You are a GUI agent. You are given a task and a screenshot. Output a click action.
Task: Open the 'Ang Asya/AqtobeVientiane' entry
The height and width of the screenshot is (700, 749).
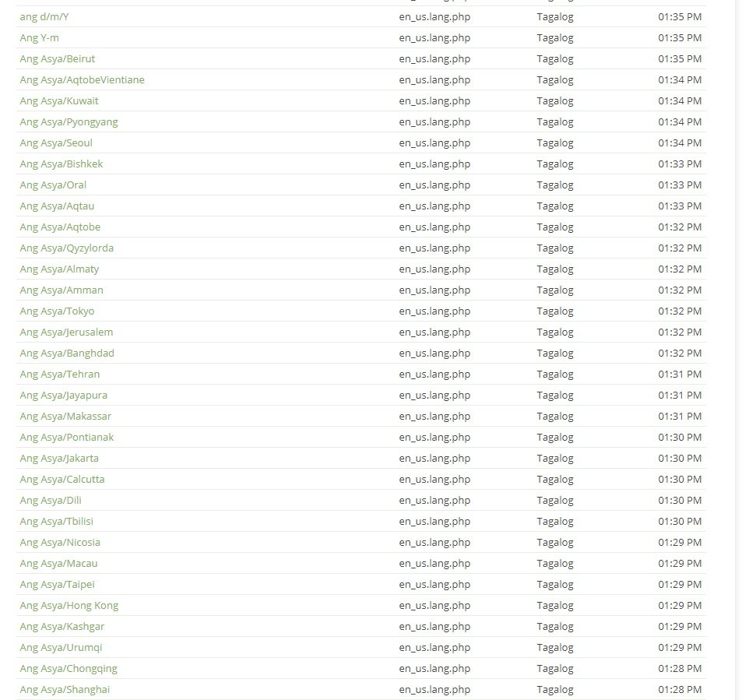(83, 79)
